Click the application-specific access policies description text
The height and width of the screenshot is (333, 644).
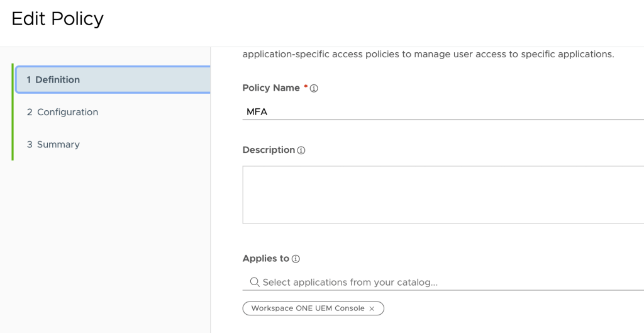tap(428, 54)
